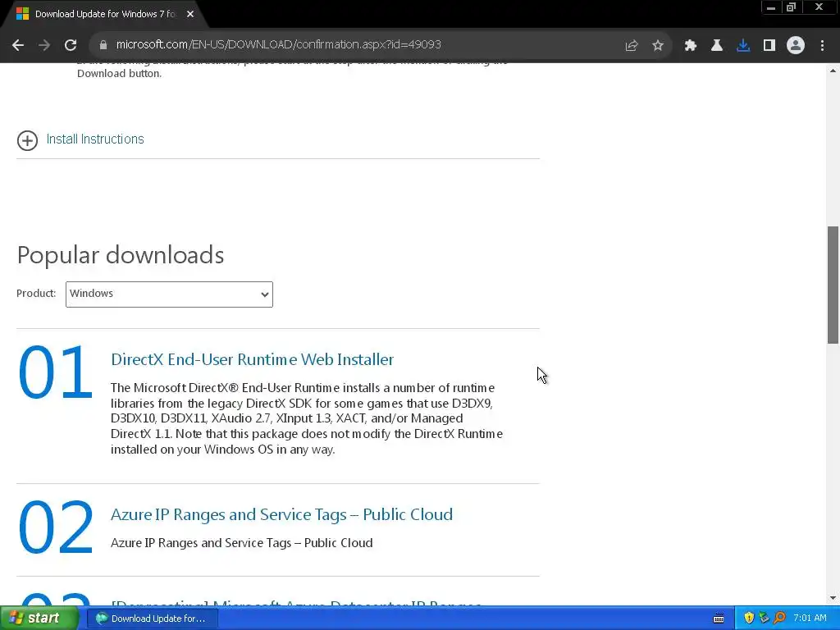Toggle the browser side panel
The height and width of the screenshot is (630, 840).
coord(769,46)
